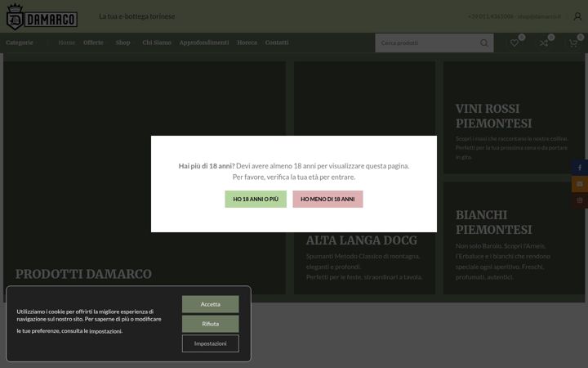Open the user account icon
Image resolution: width=588 pixels, height=368 pixels.
click(x=577, y=16)
